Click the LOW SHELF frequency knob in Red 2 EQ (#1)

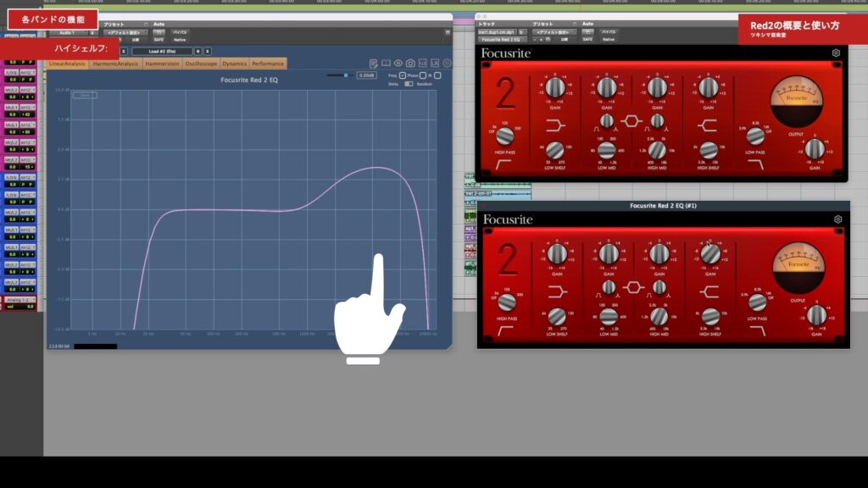pyautogui.click(x=558, y=317)
